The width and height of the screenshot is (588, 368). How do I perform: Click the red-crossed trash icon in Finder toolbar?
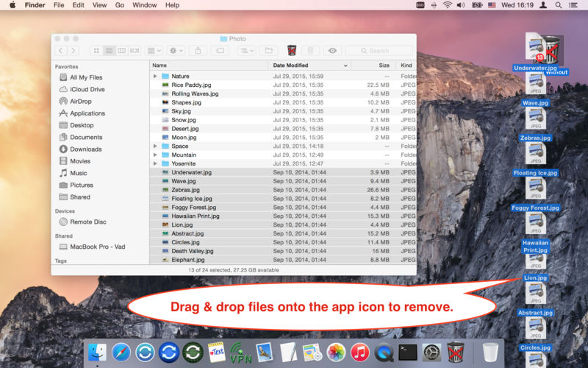pos(292,50)
